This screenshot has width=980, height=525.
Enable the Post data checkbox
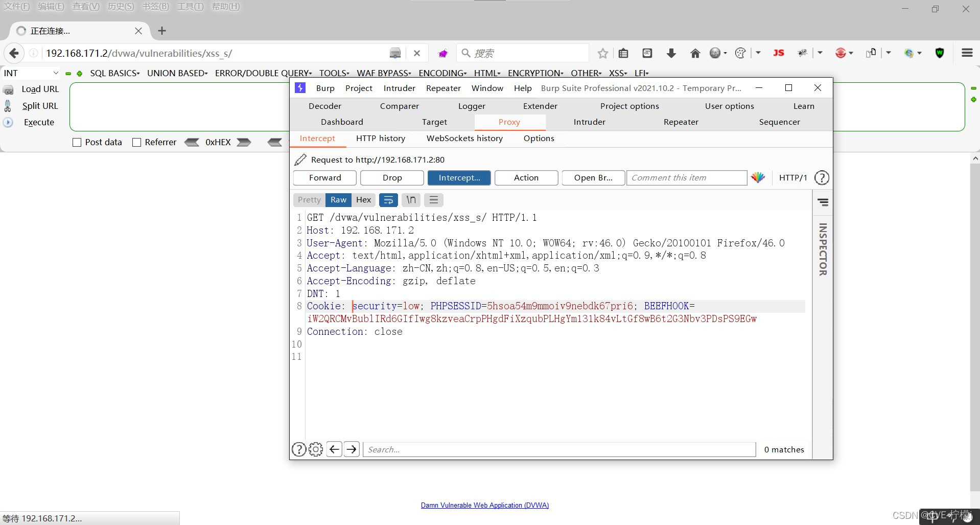77,143
